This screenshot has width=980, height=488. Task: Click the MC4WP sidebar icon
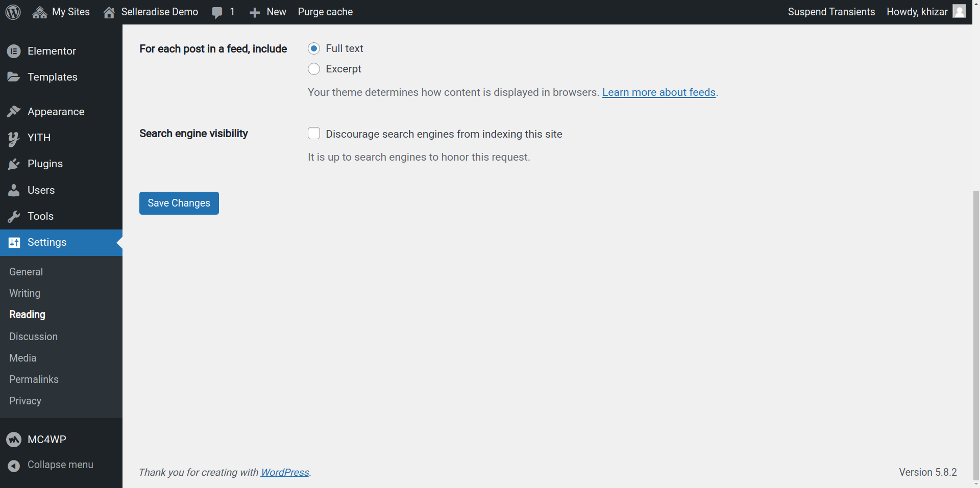pyautogui.click(x=14, y=440)
